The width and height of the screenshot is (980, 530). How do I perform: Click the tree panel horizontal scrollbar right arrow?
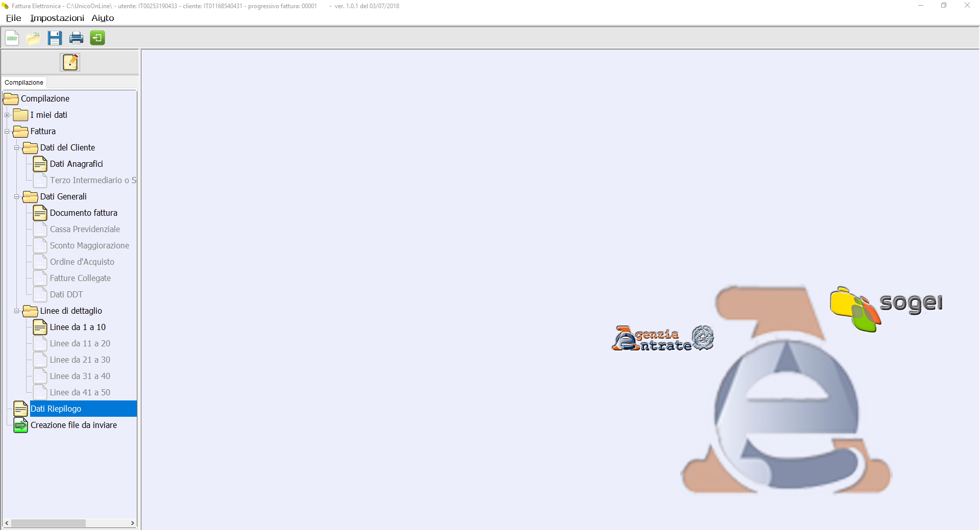tap(133, 523)
